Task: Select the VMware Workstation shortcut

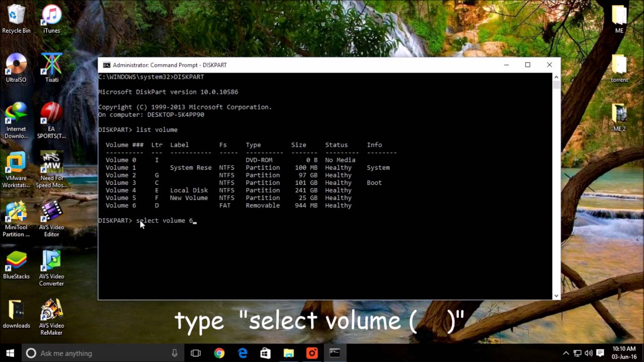Action: 16,170
